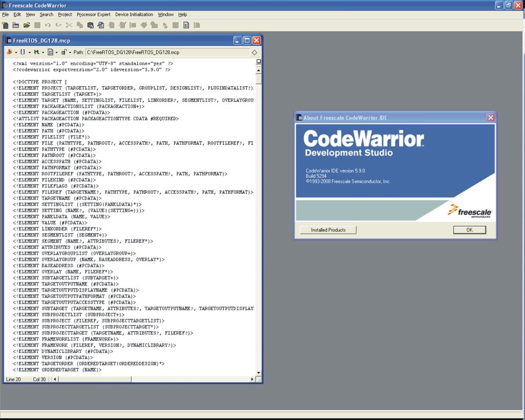This screenshot has height=420, width=525.
Task: Click the '<!ELEMENT LINKORDER (FILEREF*)>' line
Action: coord(57,229)
